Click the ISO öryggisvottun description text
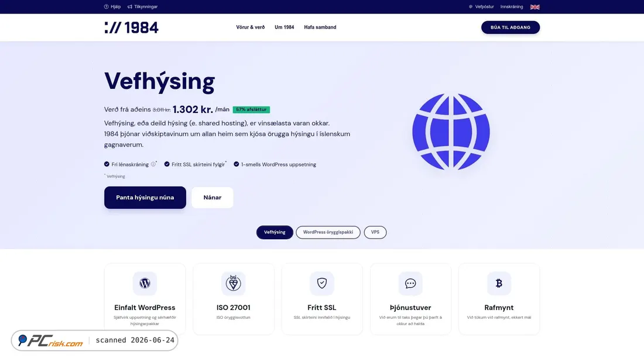 (233, 318)
